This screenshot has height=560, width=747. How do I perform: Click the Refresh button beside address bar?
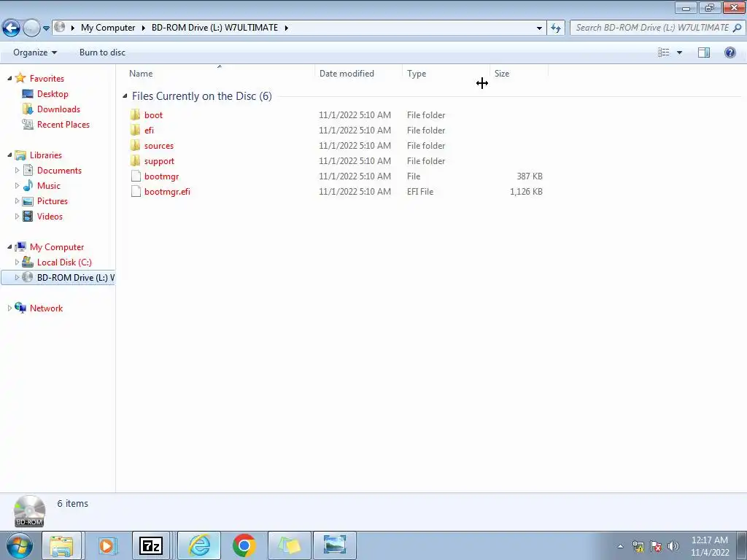[555, 28]
